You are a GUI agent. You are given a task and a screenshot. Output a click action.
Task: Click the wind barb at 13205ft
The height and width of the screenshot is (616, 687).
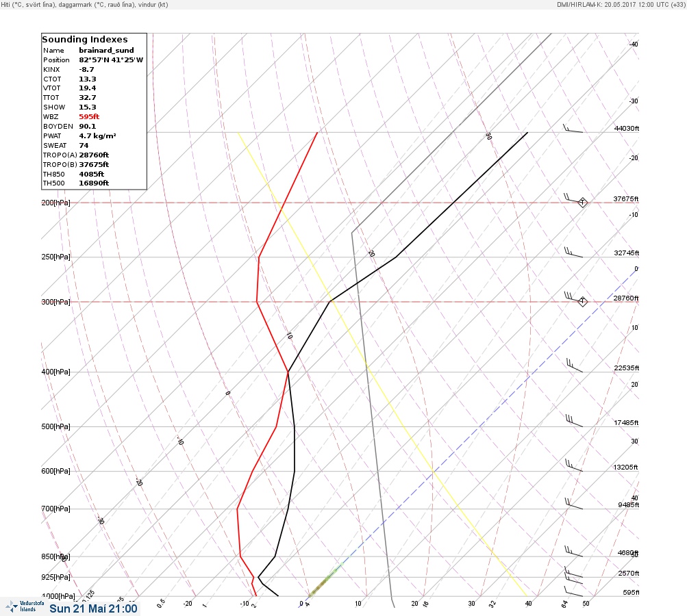(x=574, y=465)
